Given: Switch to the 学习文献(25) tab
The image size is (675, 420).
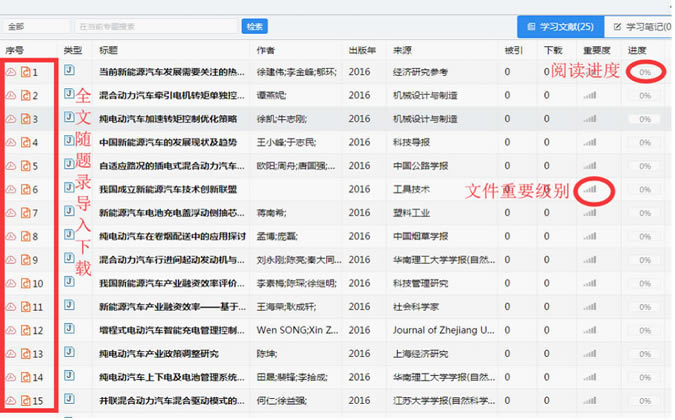Looking at the screenshot, I should tap(559, 26).
